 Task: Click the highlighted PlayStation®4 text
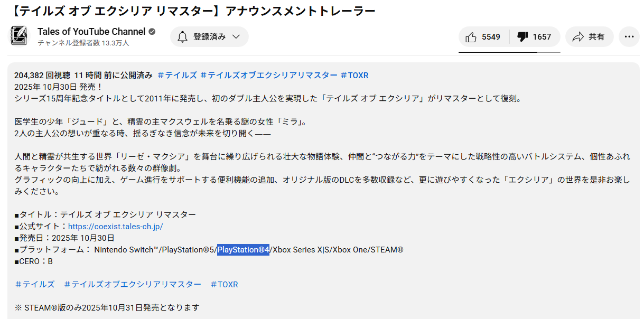244,249
